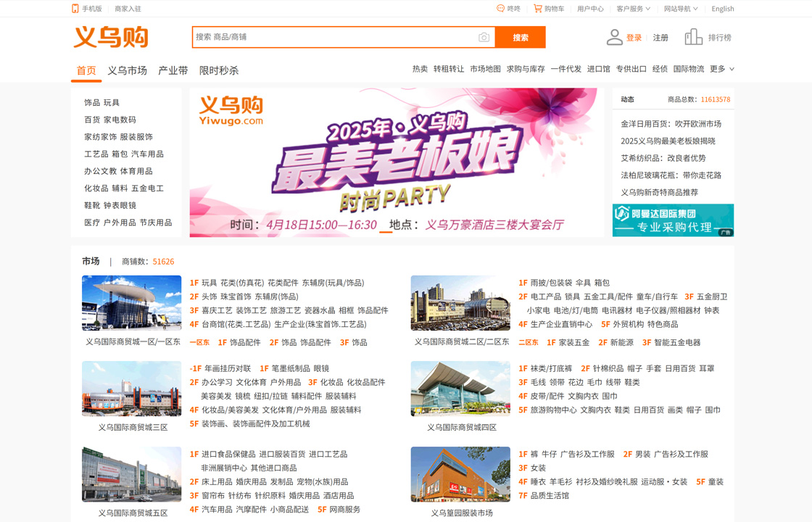Open the 排行榜 rankings link

[720, 37]
